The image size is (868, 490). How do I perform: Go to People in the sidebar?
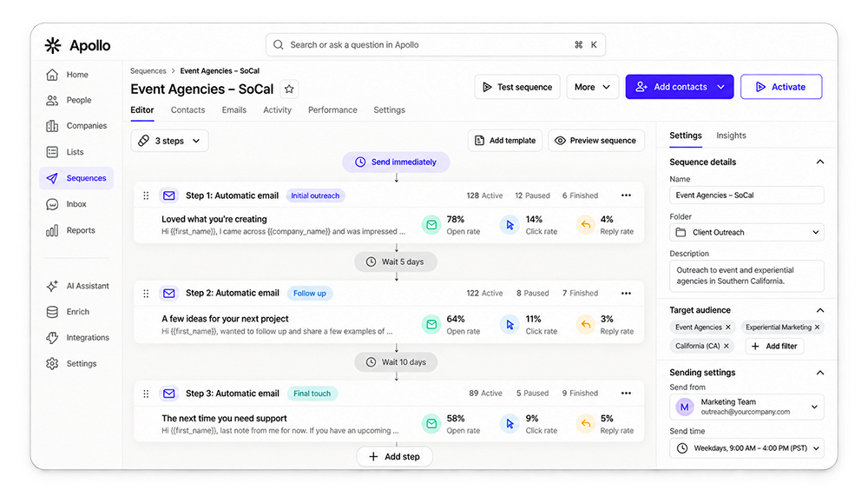(69, 100)
